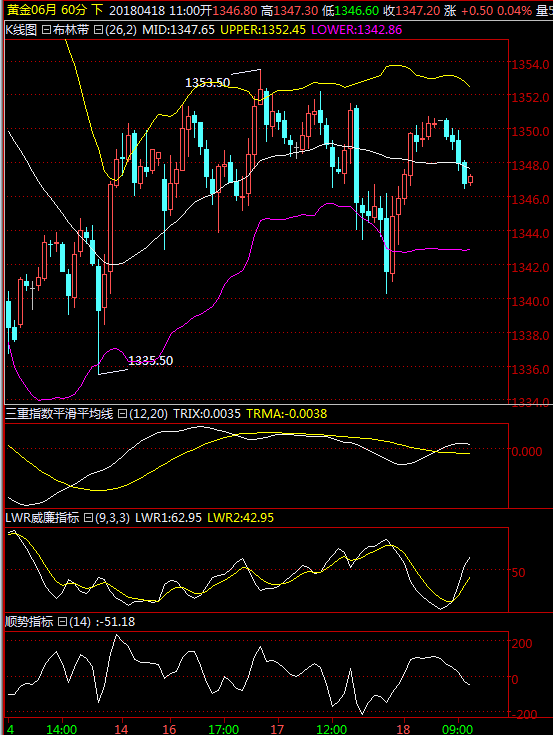Click the yellow UPPER:1352.45 legend
Viewport: 553px width, 735px height.
(263, 30)
